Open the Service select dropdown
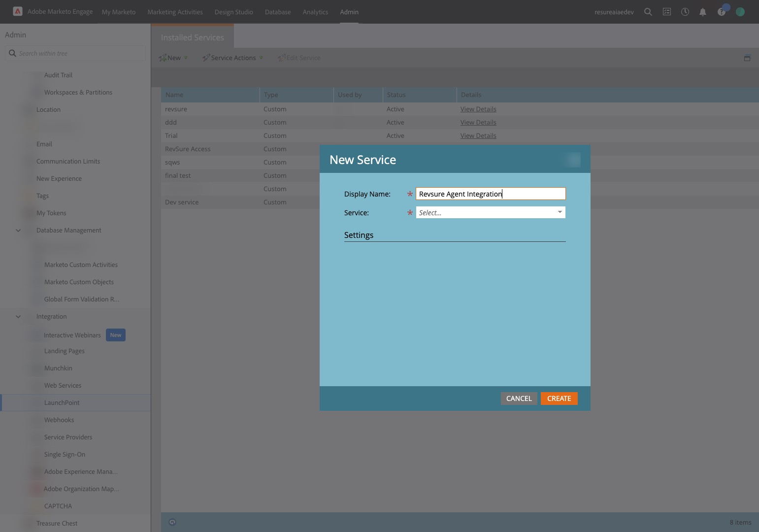This screenshot has width=759, height=532. click(491, 212)
